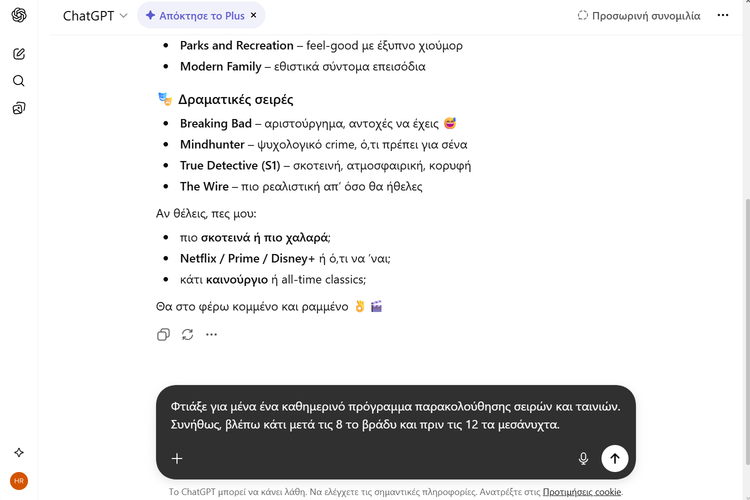The width and height of the screenshot is (750, 500).
Task: Click the sparkle icon in the lower sidebar
Action: pyautogui.click(x=19, y=452)
